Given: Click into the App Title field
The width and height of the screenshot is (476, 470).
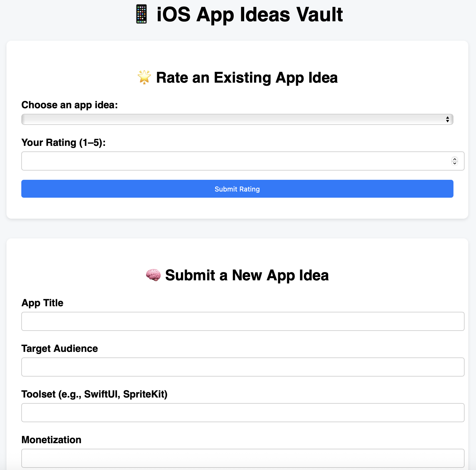Looking at the screenshot, I should (243, 321).
